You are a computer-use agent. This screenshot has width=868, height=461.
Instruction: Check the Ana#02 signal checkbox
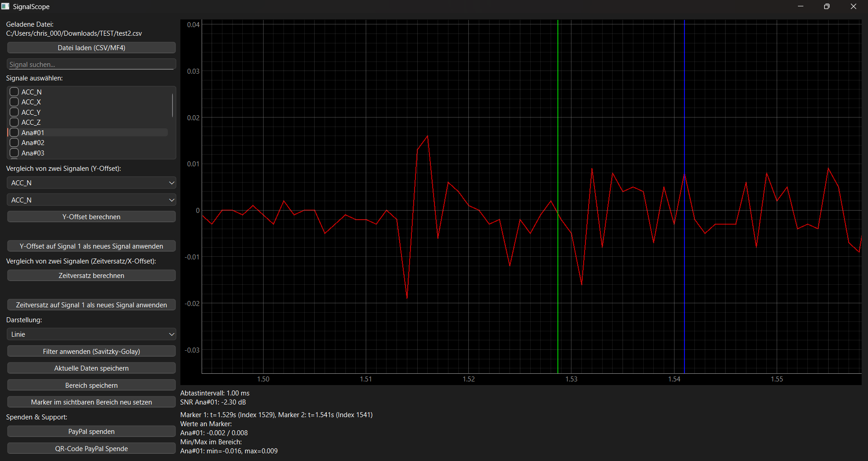tap(14, 142)
